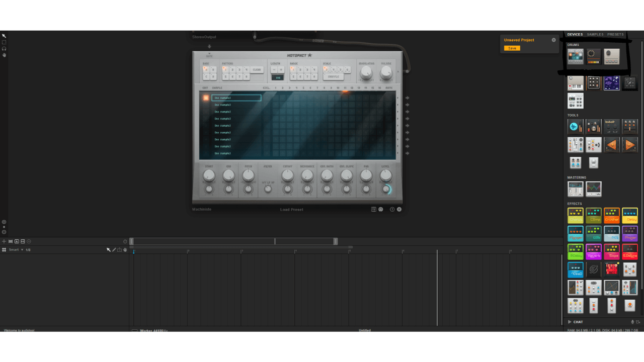Image resolution: width=644 pixels, height=362 pixels.
Task: Select the hand pan tool above the timeline
Action: pyautogui.click(x=125, y=250)
